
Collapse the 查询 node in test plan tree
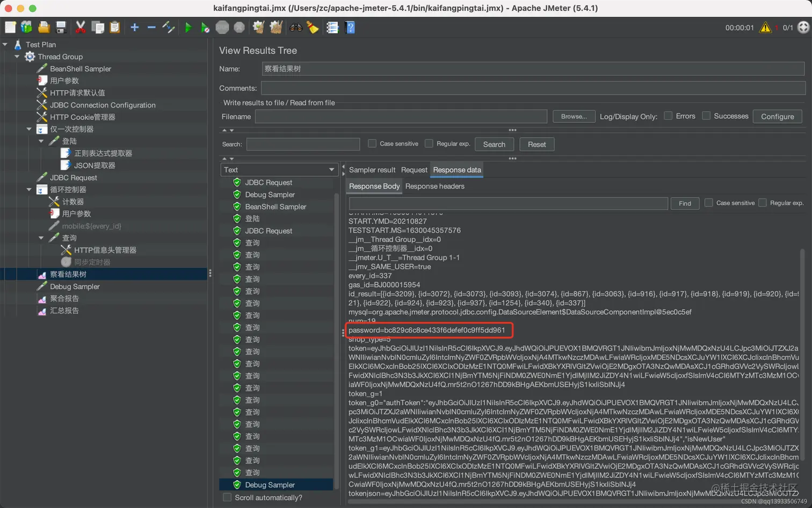pos(41,238)
